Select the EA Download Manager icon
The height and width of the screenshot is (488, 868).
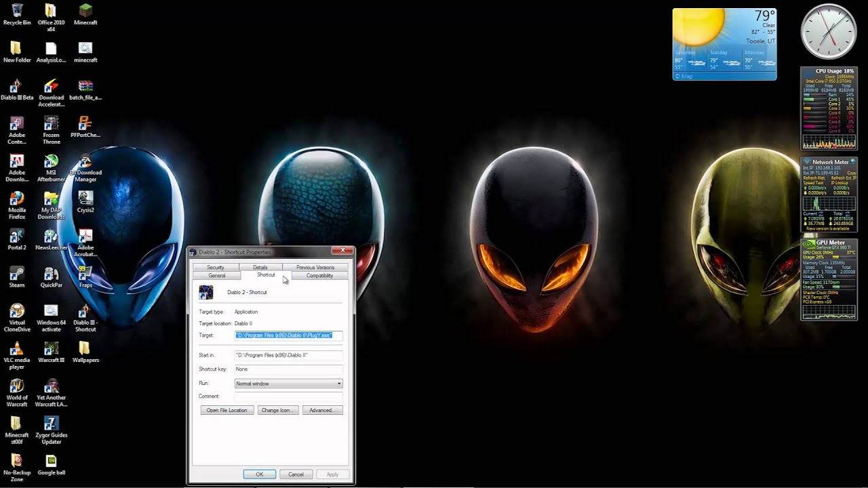[85, 168]
